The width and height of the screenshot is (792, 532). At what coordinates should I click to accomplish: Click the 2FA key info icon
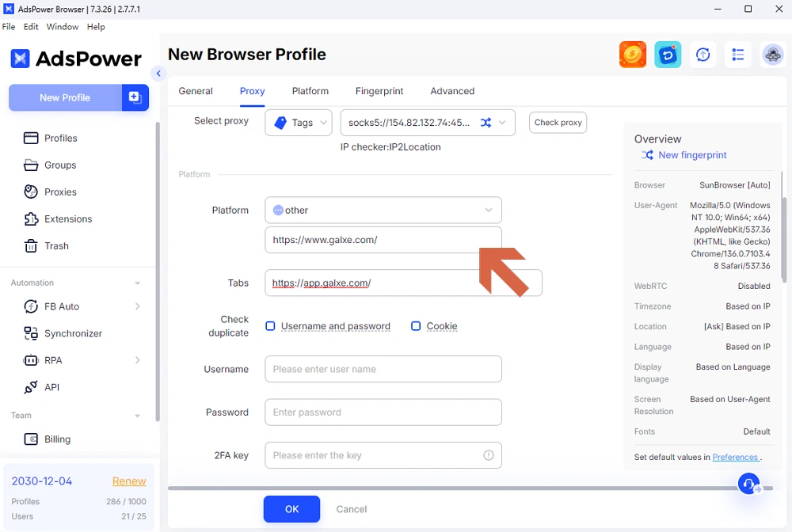click(x=489, y=455)
